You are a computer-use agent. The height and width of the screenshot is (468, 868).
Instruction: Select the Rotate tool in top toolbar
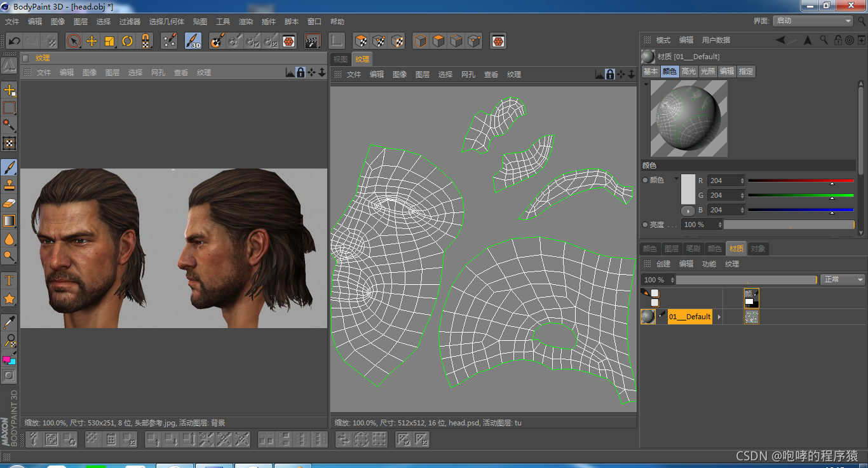128,41
